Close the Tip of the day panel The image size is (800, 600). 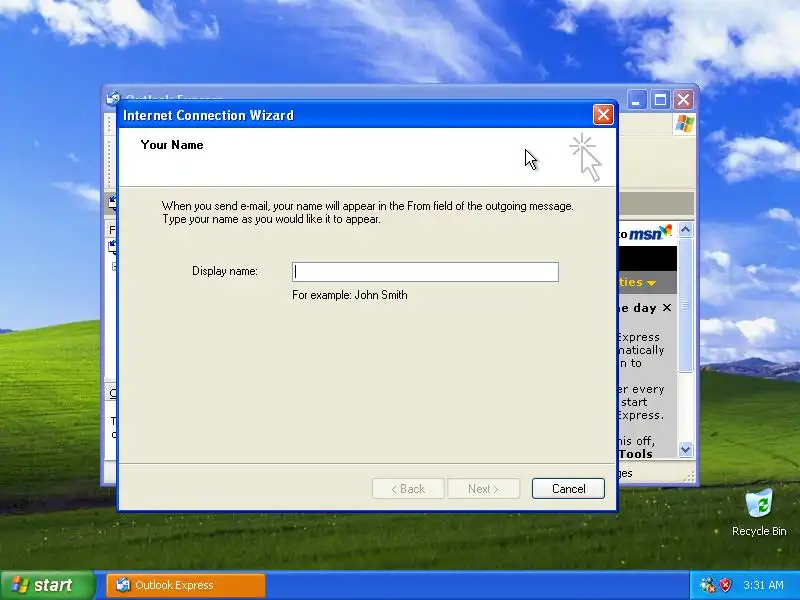pyautogui.click(x=667, y=308)
